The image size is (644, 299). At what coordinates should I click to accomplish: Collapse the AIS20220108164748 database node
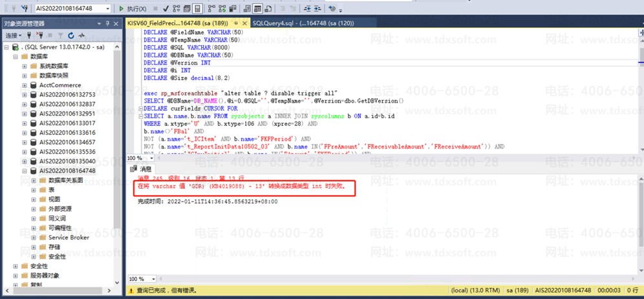coord(25,170)
